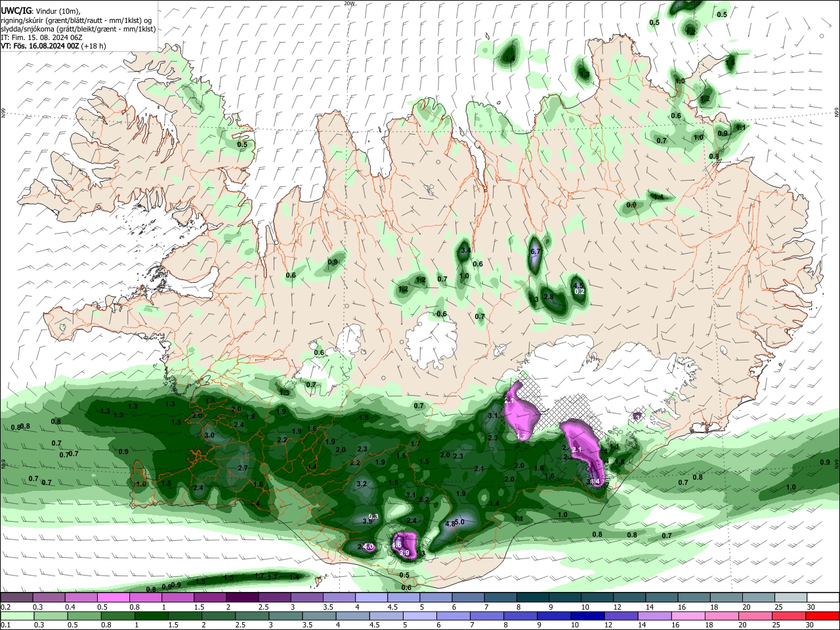Image resolution: width=840 pixels, height=630 pixels.
Task: Click the '3.2' precipitation value on the map
Action: (x=362, y=484)
